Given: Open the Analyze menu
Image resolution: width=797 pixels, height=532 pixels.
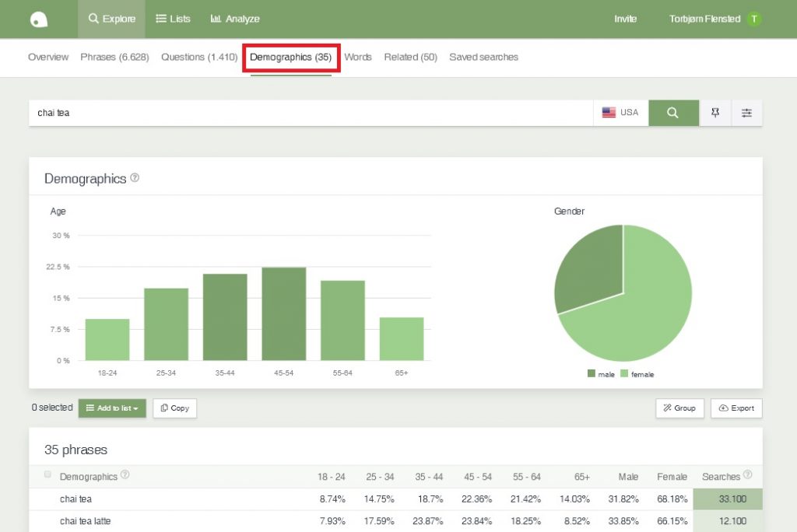Looking at the screenshot, I should click(x=234, y=19).
